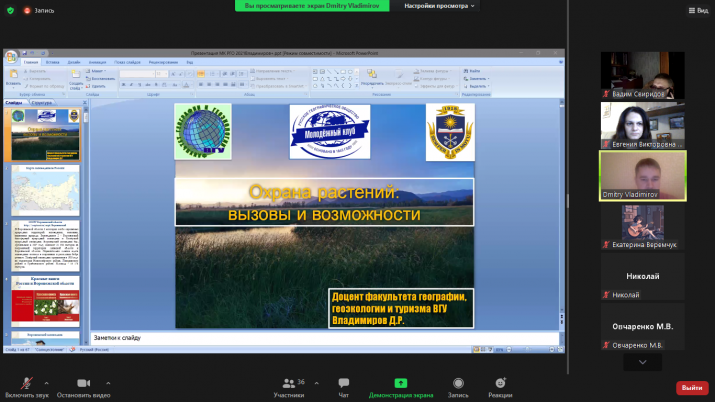The height and width of the screenshot is (402, 715).
Task: Click the green encryption shield icon
Action: point(10,10)
